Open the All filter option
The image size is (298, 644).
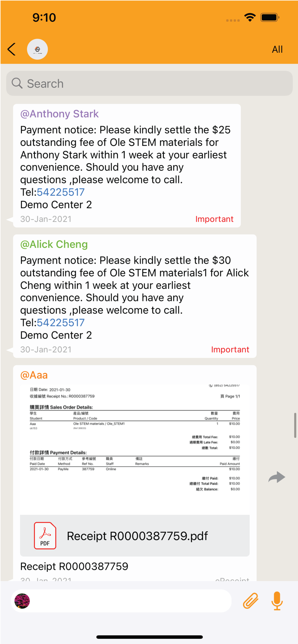tap(277, 49)
